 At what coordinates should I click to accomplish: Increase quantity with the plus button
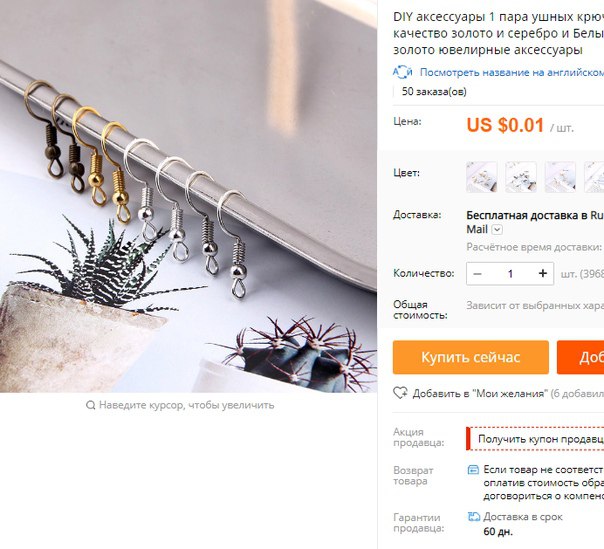(543, 274)
